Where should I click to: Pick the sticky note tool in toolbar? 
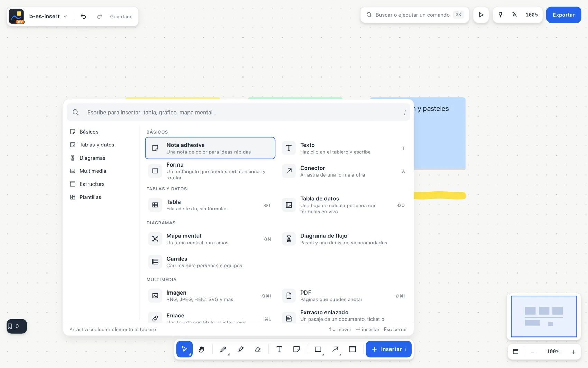[x=296, y=349]
